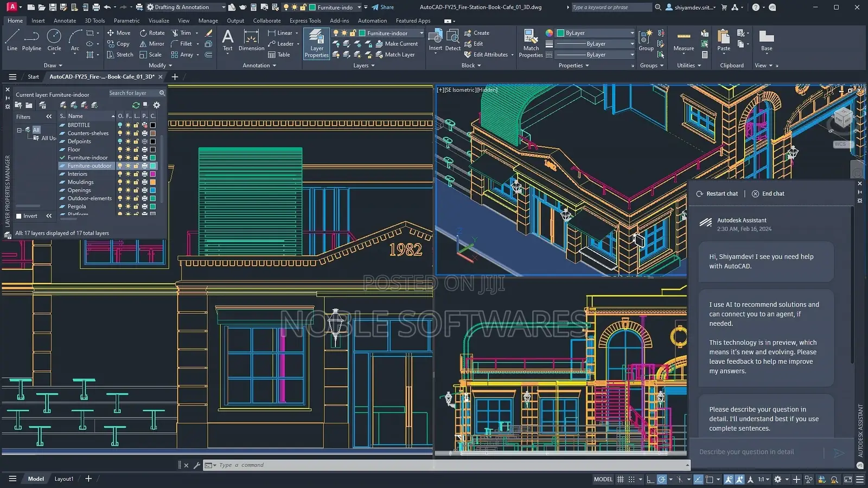
Task: Click Mouldings layer color swatch
Action: coord(153,182)
